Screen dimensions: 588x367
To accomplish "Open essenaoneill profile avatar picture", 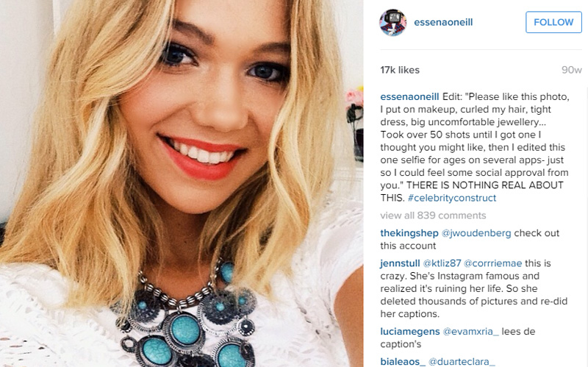I will tap(392, 23).
